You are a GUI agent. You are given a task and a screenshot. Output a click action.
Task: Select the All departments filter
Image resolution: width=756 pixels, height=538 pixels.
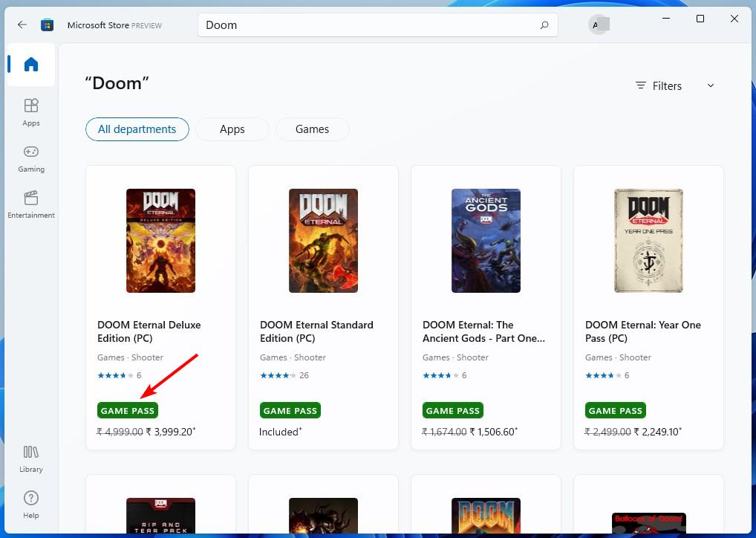[x=137, y=129]
